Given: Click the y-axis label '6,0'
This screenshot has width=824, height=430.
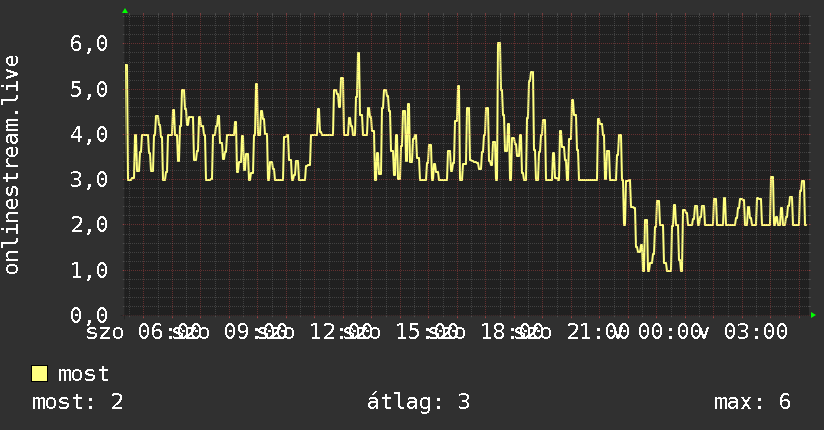Looking at the screenshot, I should pos(89,44).
